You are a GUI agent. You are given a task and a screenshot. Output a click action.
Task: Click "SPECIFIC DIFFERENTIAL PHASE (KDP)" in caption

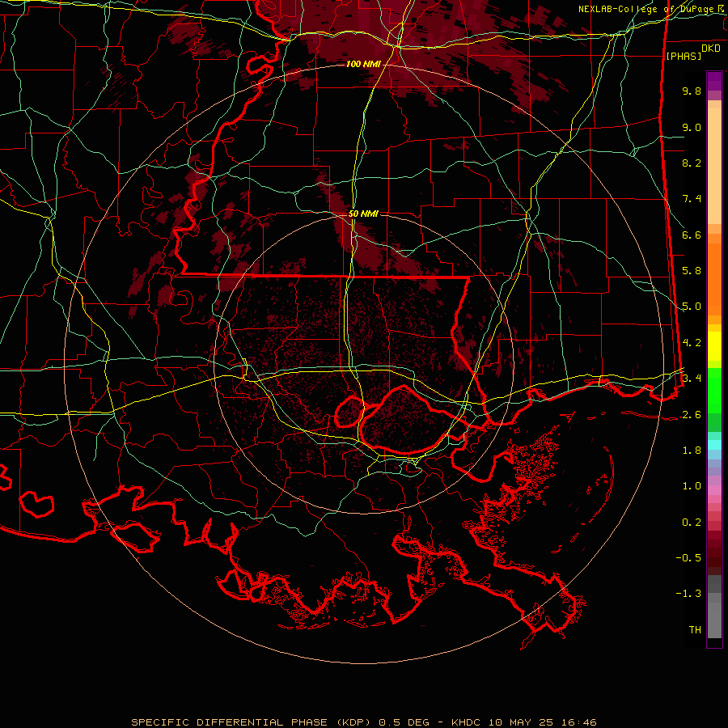click(252, 722)
